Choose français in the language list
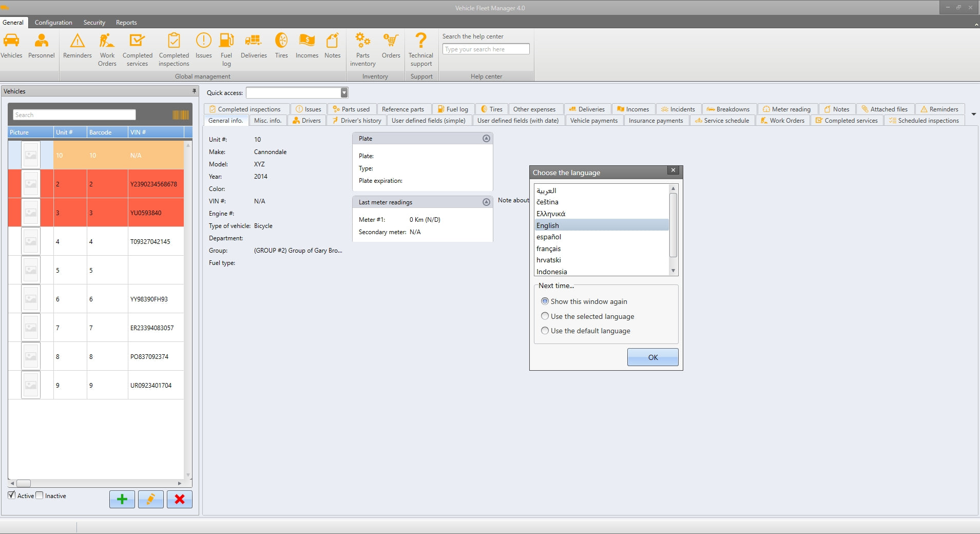Screen dimensions: 980x534 click(549, 249)
